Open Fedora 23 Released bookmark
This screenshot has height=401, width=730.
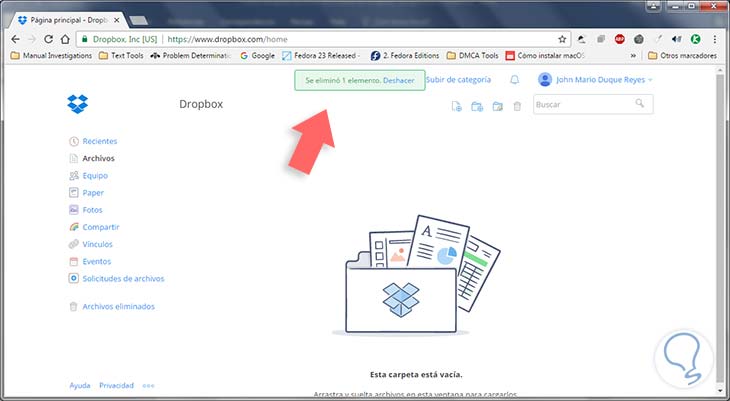(x=322, y=55)
